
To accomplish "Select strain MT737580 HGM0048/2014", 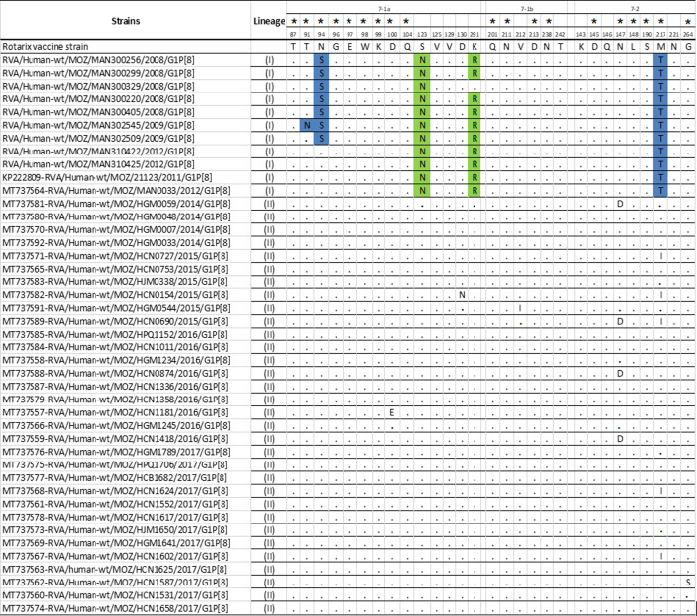I will 116,216.
